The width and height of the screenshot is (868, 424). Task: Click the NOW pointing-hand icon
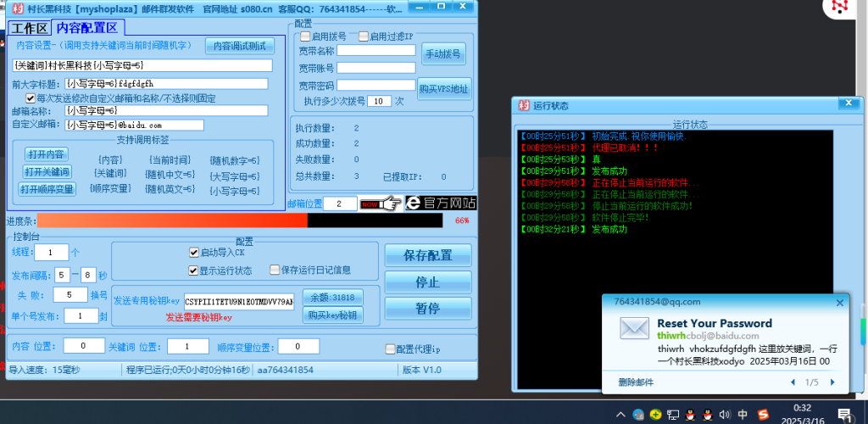[381, 204]
